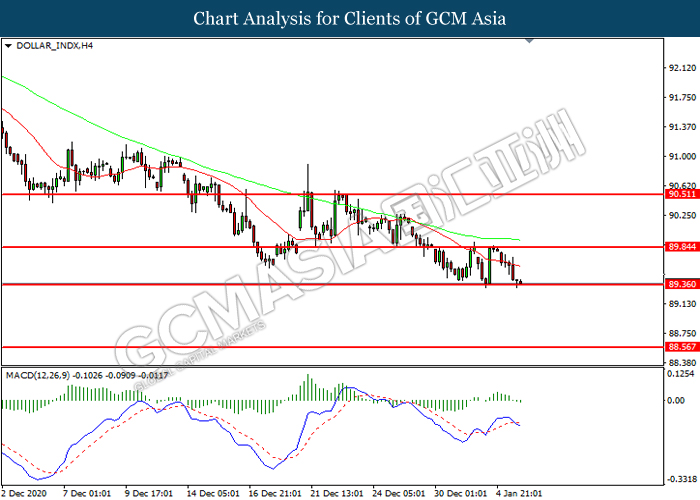This screenshot has height=500, width=700.
Task: Click the MACD 0.1254 scale value
Action: pyautogui.click(x=681, y=374)
